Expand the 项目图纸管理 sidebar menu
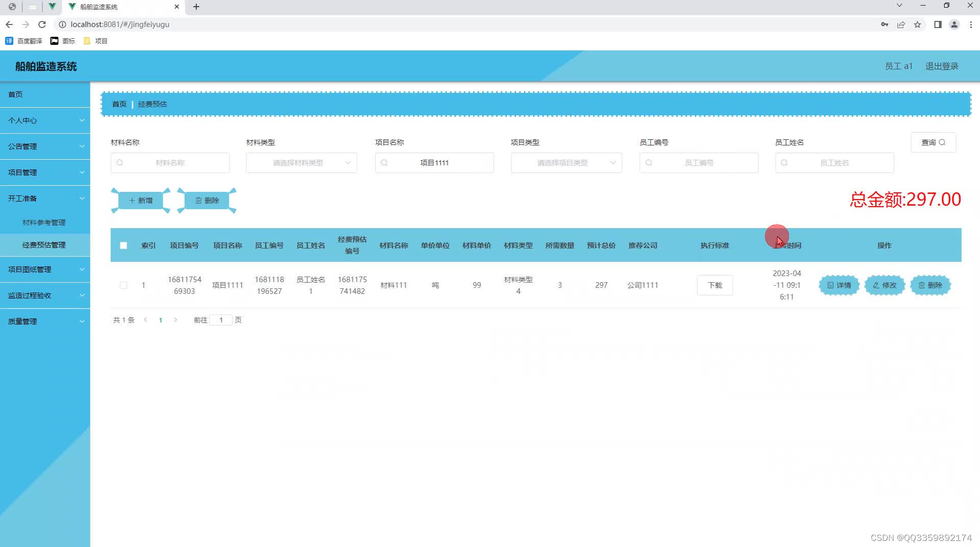This screenshot has height=547, width=980. [45, 269]
